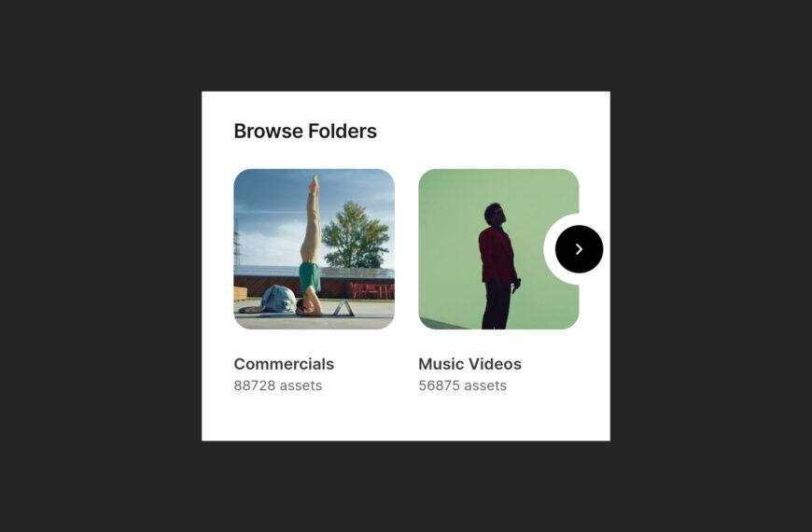812x532 pixels.
Task: Advance the folder carousel with the chevron
Action: point(579,249)
